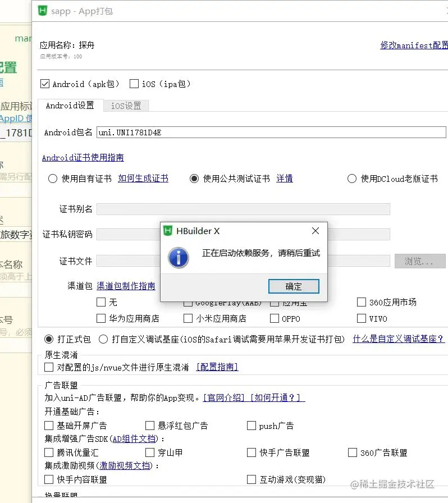Open the Android证书使用指南 link
This screenshot has width=448, height=503.
[x=83, y=158]
